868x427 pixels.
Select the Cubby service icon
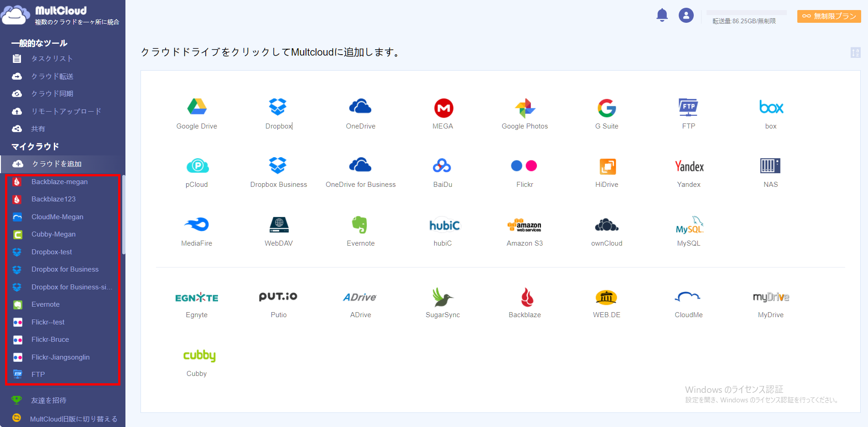[x=199, y=355]
